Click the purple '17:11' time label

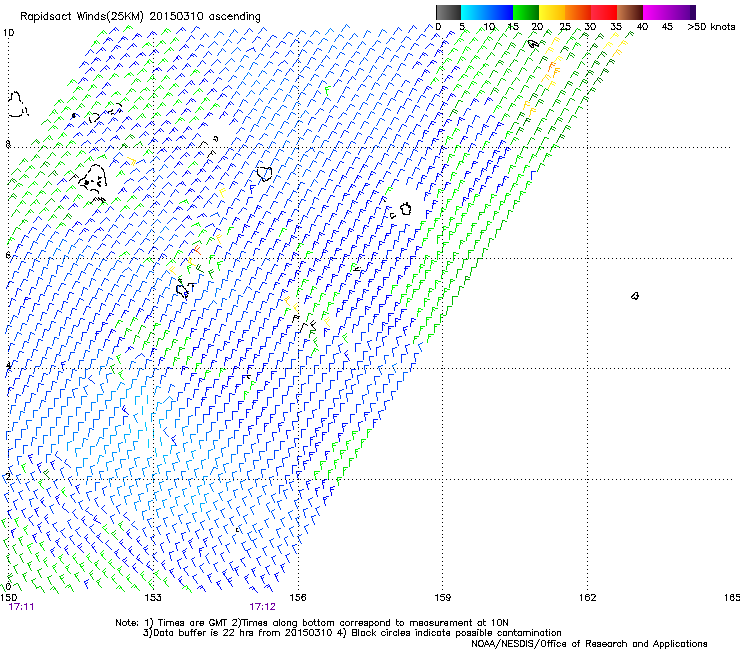(x=21, y=607)
